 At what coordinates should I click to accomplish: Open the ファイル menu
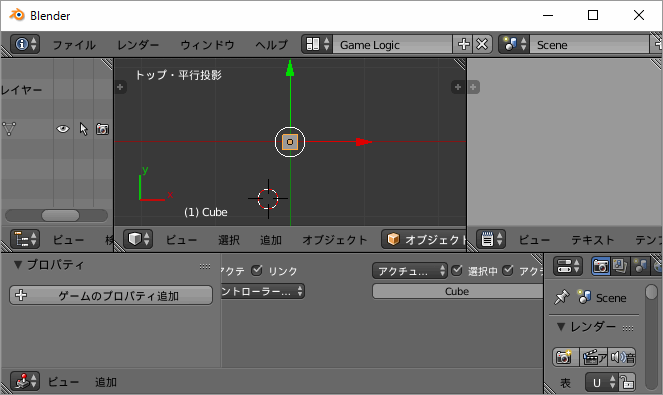[74, 44]
